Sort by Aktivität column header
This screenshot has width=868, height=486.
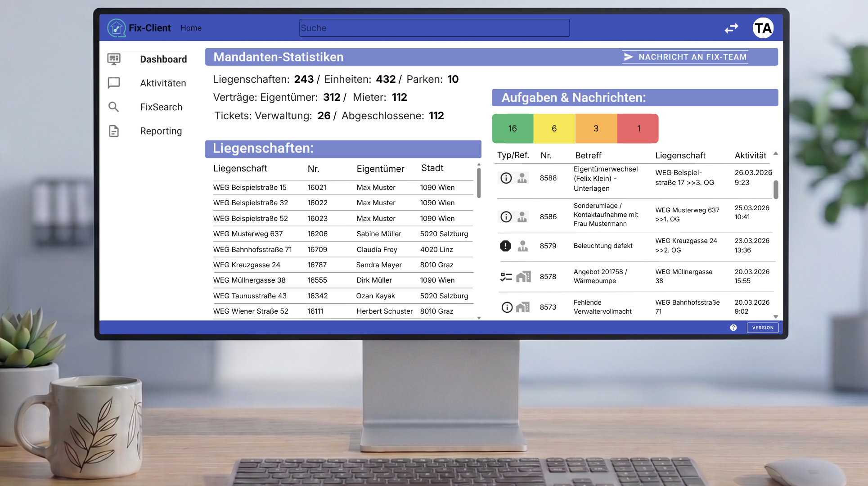(x=750, y=156)
